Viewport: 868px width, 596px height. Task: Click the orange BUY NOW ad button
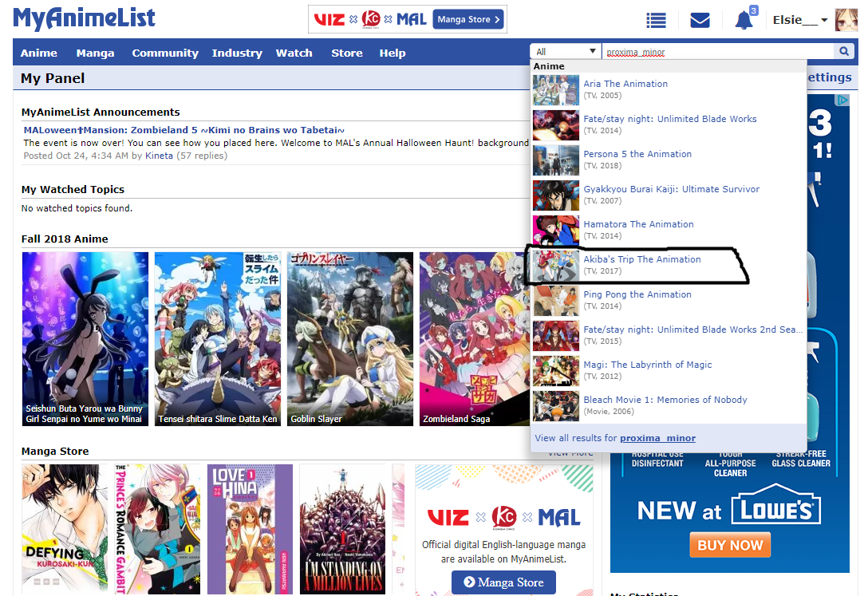point(730,545)
